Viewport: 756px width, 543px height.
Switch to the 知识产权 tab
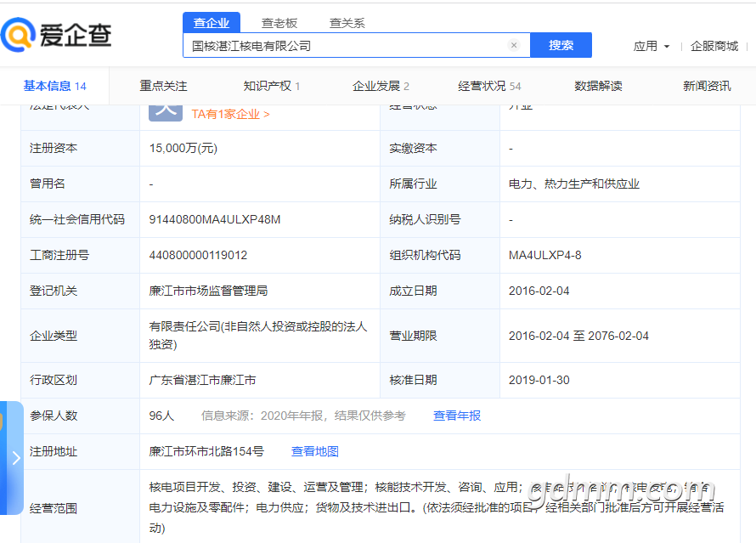click(x=272, y=87)
